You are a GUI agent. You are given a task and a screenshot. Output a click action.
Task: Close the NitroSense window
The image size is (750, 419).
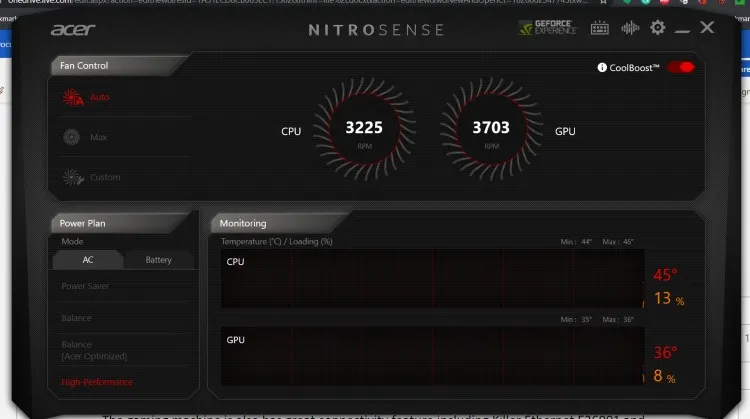coord(707,27)
